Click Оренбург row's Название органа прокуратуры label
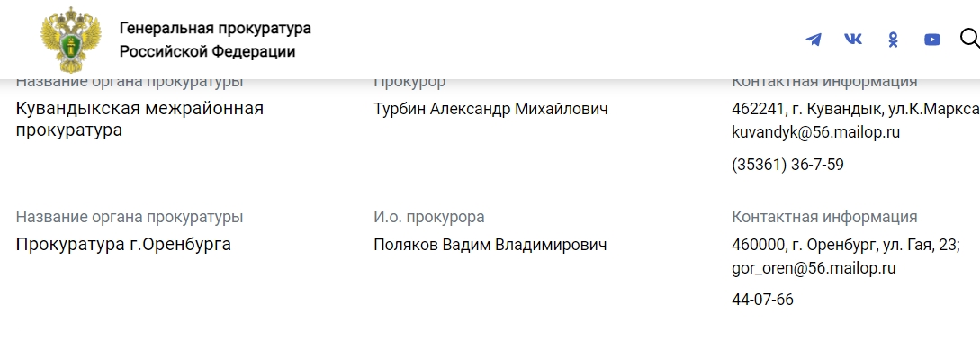980x341 pixels. click(x=130, y=218)
